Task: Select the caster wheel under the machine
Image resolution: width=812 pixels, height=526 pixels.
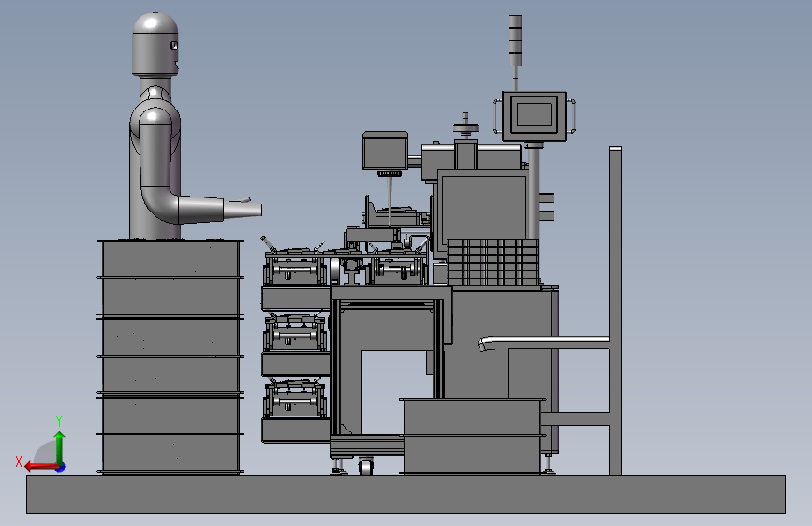Action: tap(365, 466)
